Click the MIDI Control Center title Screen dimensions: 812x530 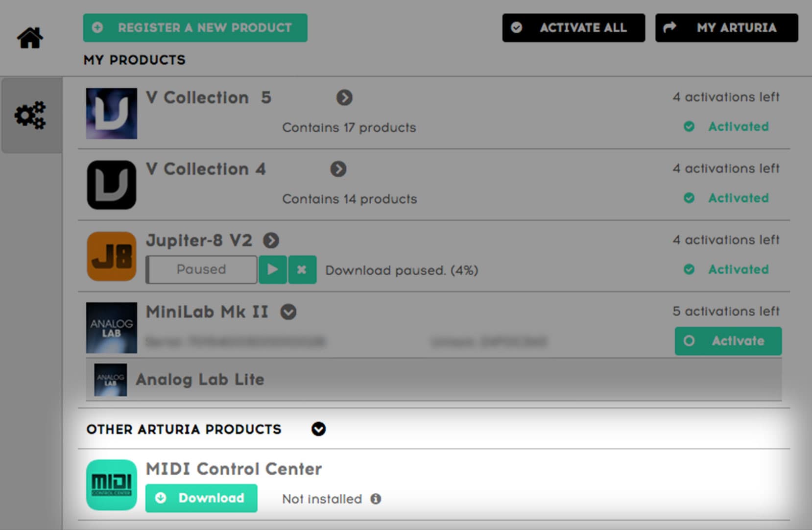pyautogui.click(x=234, y=469)
